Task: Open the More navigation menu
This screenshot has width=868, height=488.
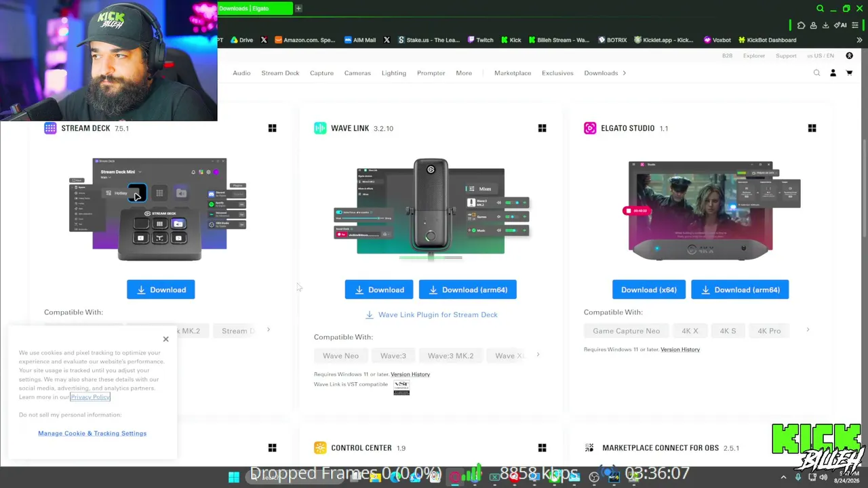Action: [464, 73]
